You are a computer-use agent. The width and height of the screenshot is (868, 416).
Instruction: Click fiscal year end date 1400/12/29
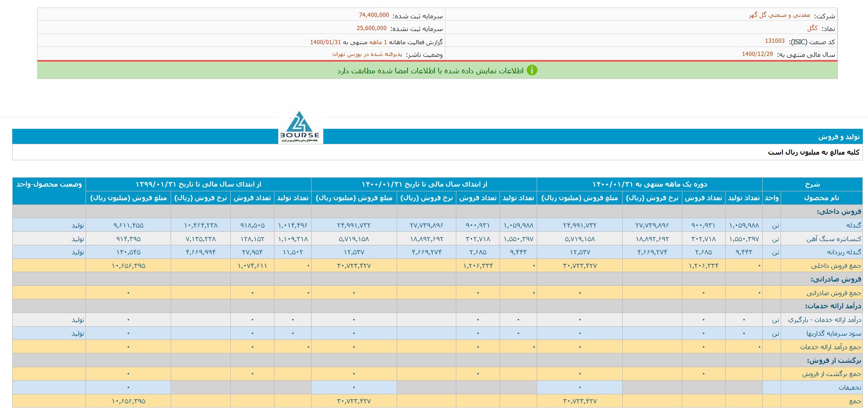pyautogui.click(x=757, y=54)
